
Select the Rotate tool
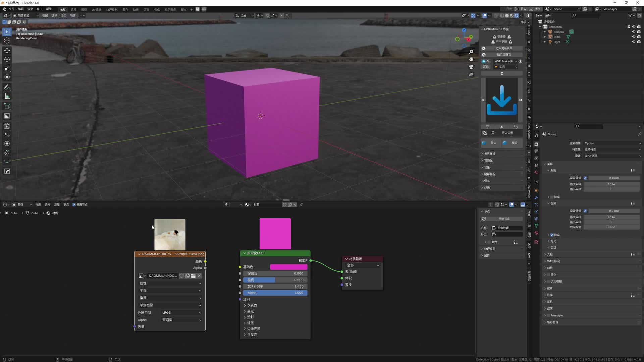(7, 59)
